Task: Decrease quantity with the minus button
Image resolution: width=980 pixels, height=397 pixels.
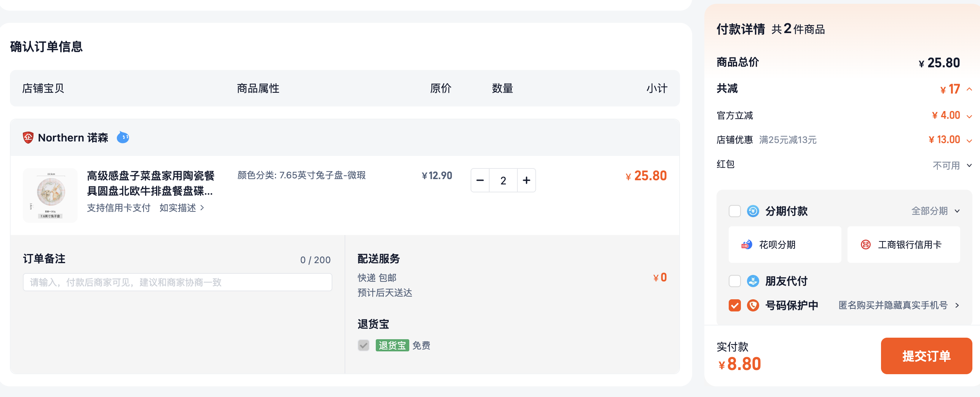Action: coord(480,180)
